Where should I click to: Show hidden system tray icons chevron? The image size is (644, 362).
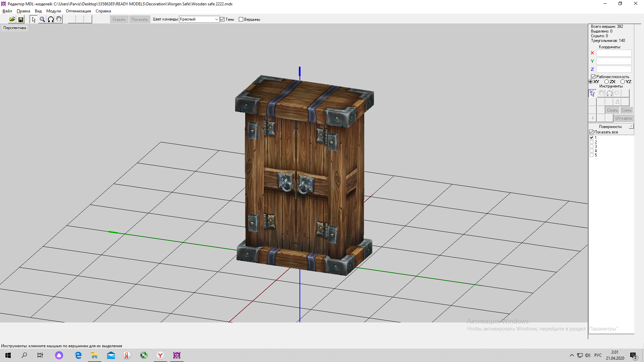click(x=572, y=355)
